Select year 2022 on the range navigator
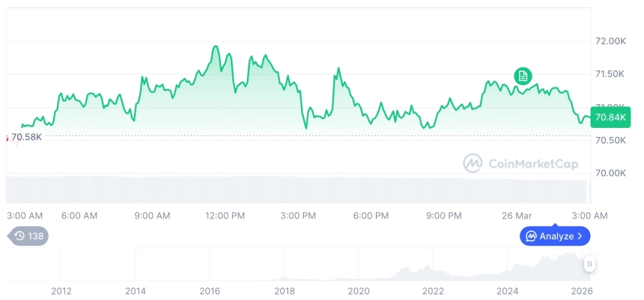Screen dimensions: 644x300 [433, 291]
